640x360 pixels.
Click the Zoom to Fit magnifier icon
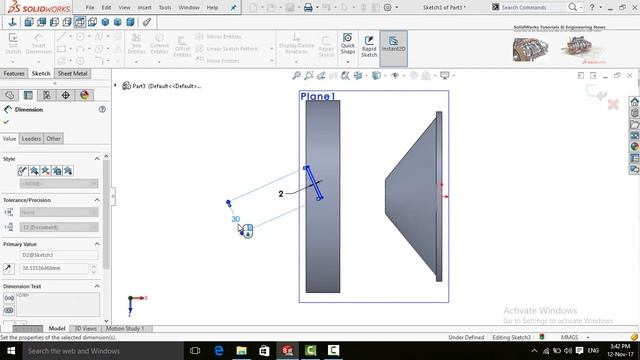coord(297,76)
